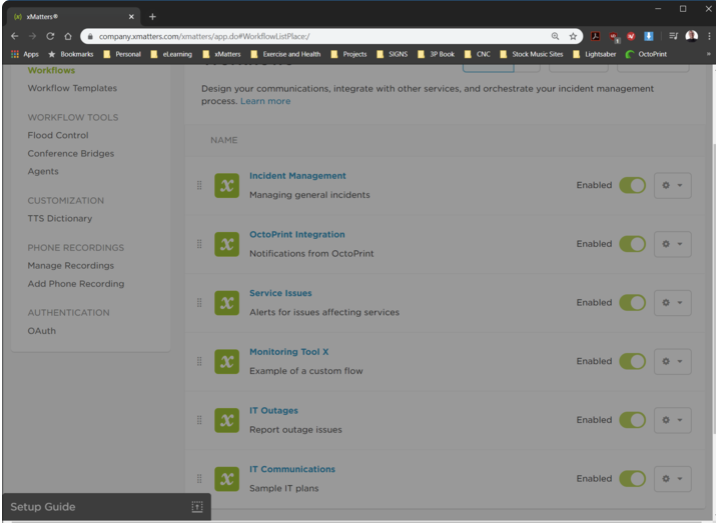This screenshot has height=523, width=716.
Task: Open the Chrome three-dot menu
Action: 709,36
